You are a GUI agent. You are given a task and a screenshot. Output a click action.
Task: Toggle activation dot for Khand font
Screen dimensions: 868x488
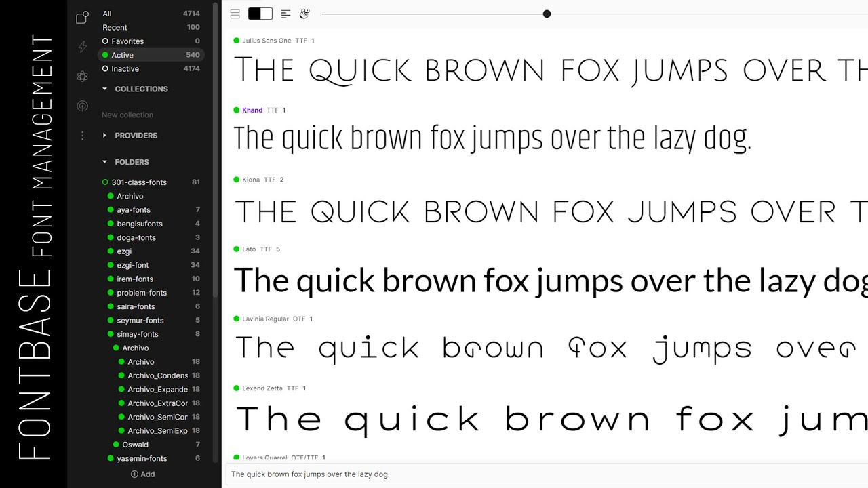(x=237, y=110)
